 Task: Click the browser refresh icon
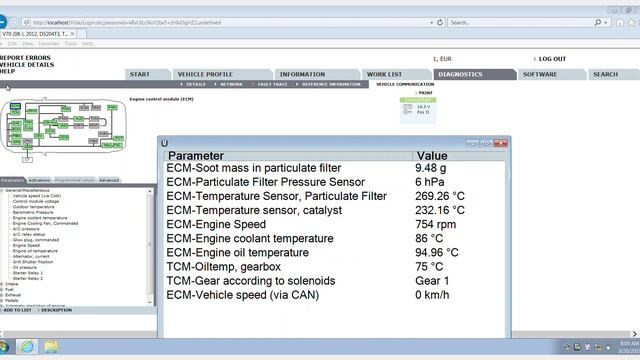[440, 22]
